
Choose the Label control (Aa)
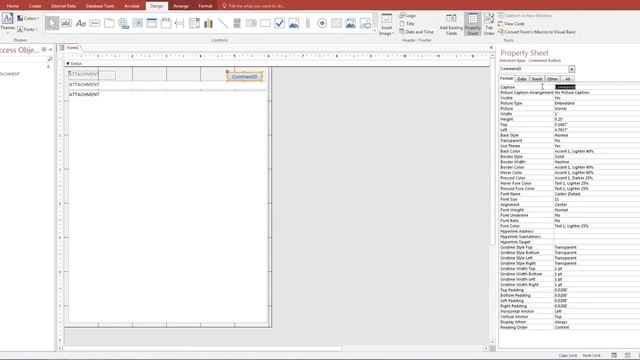81,23
